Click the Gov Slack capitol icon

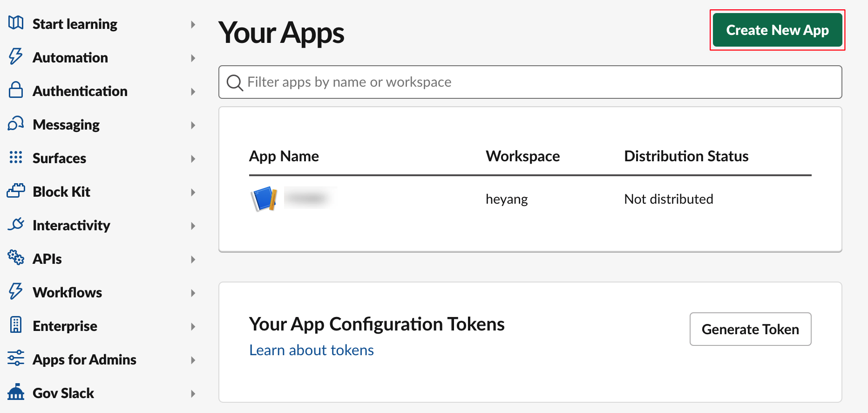tap(16, 392)
